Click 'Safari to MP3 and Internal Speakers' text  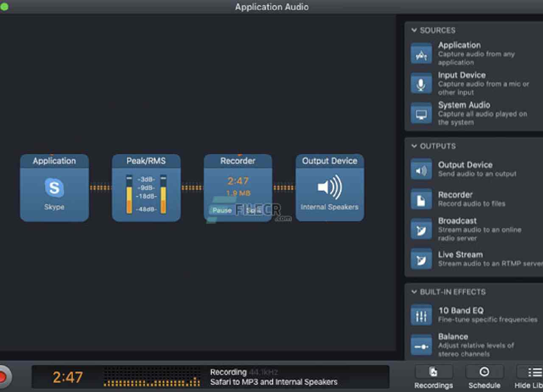(x=274, y=382)
